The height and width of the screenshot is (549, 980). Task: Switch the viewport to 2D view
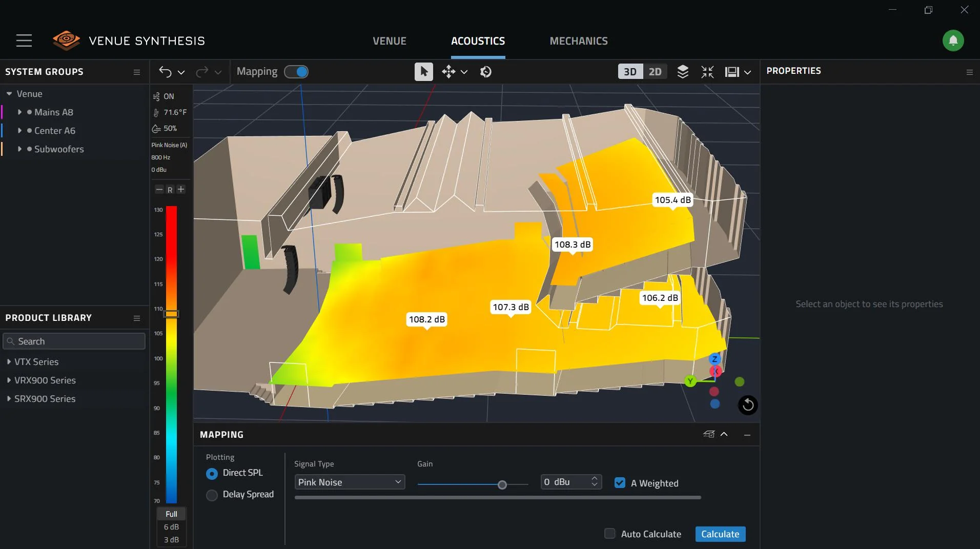coord(656,72)
